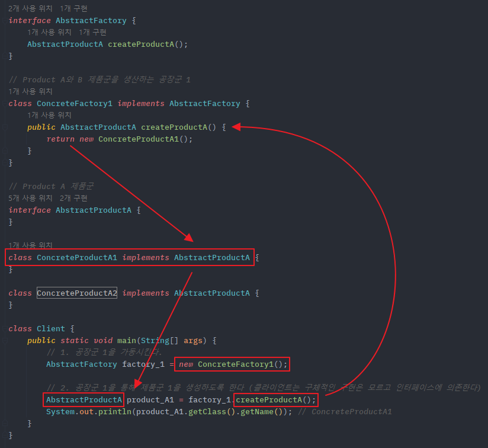Click 'return' keyword in createProductA method
This screenshot has height=448, width=488.
tap(60, 139)
